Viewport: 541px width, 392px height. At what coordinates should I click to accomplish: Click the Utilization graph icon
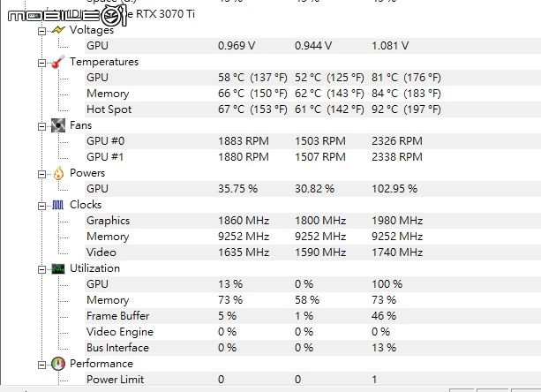click(58, 268)
